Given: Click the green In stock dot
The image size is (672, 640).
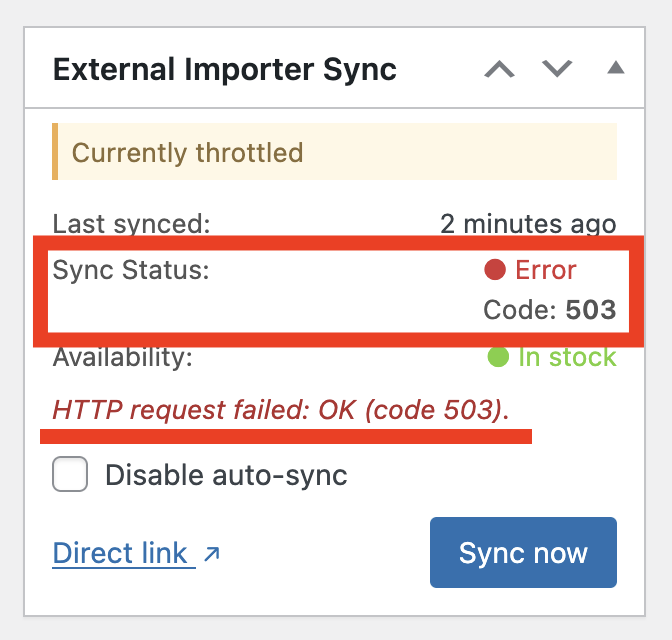Looking at the screenshot, I should pyautogui.click(x=498, y=357).
